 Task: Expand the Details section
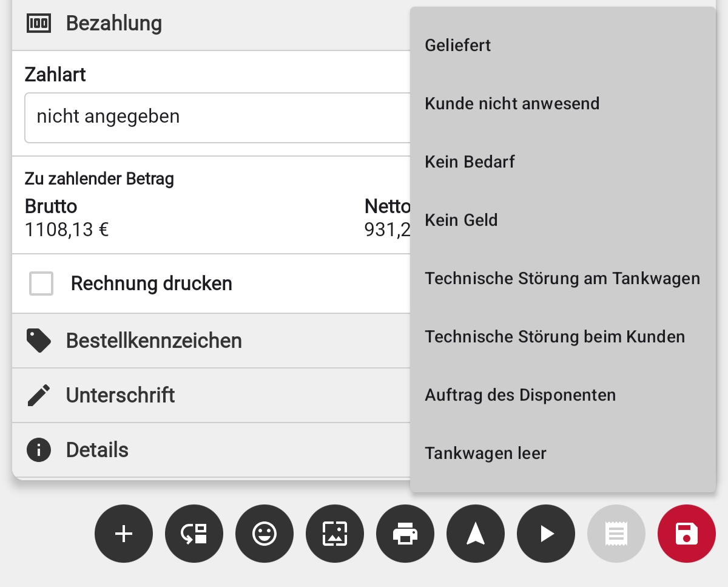click(x=97, y=450)
